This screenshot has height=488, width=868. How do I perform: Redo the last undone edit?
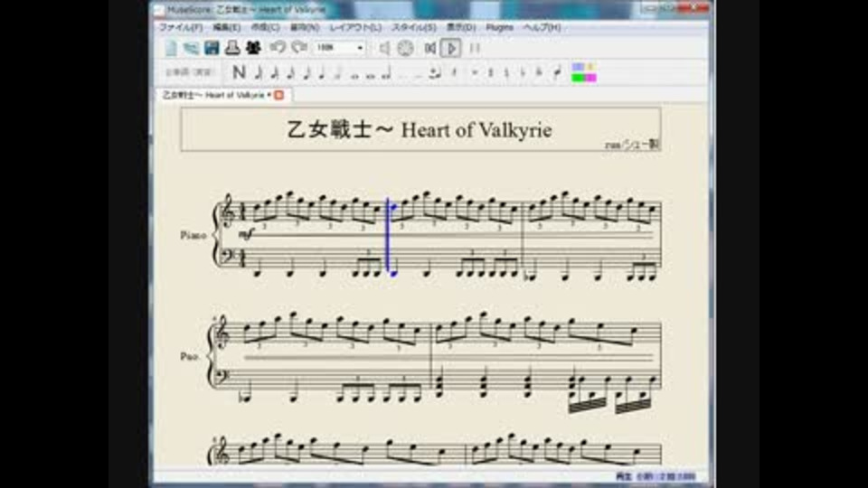pyautogui.click(x=299, y=48)
